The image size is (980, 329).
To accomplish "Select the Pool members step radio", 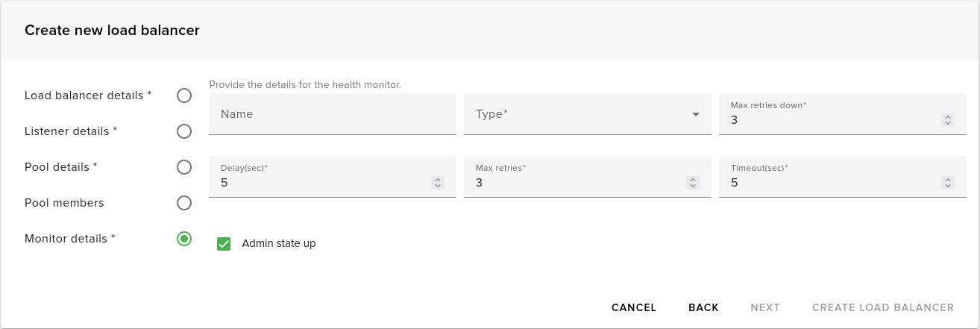I will click(x=184, y=203).
